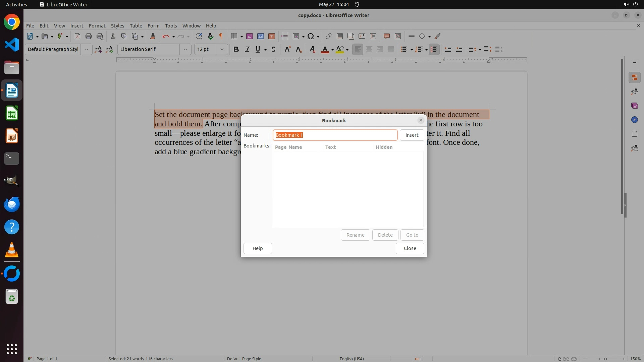
Task: Toggle Bold formatting button
Action: [x=236, y=49]
